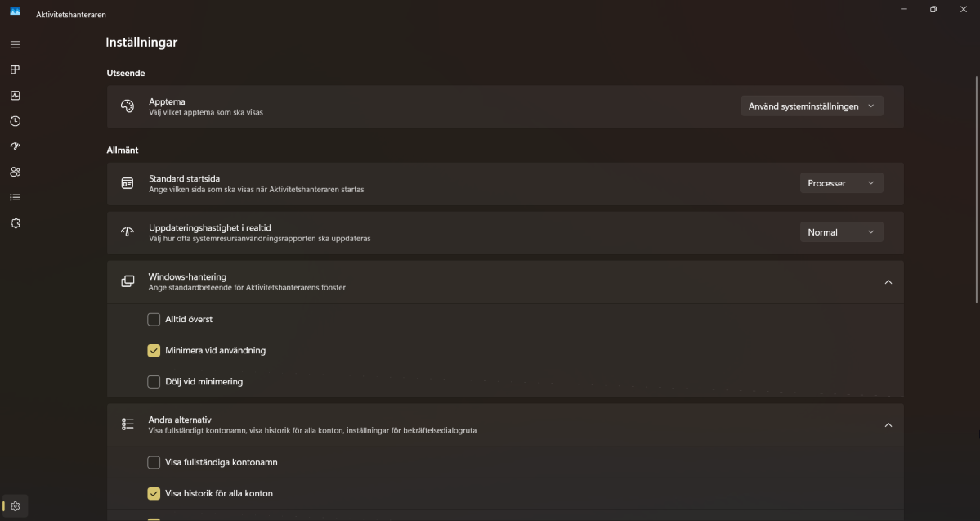Go to the Processes page icon
The image size is (980, 521).
click(15, 70)
